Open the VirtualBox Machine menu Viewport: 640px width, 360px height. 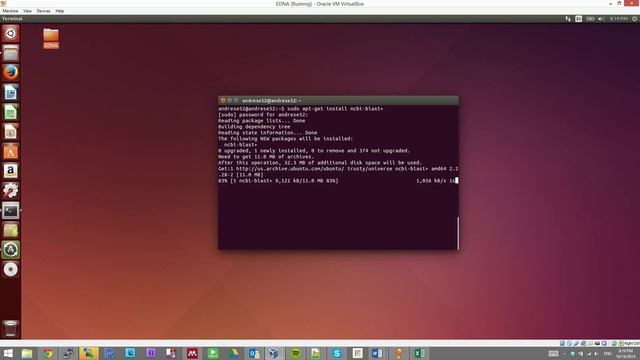[x=10, y=11]
